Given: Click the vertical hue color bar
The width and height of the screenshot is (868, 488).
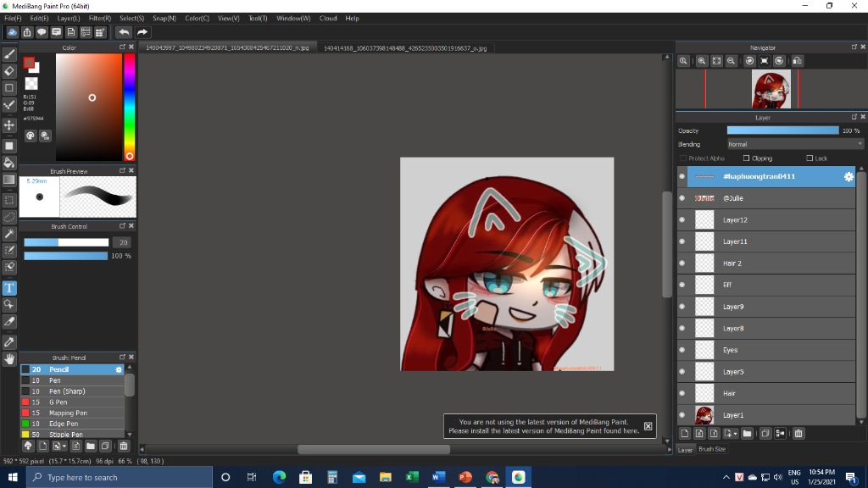Looking at the screenshot, I should pyautogui.click(x=129, y=108).
